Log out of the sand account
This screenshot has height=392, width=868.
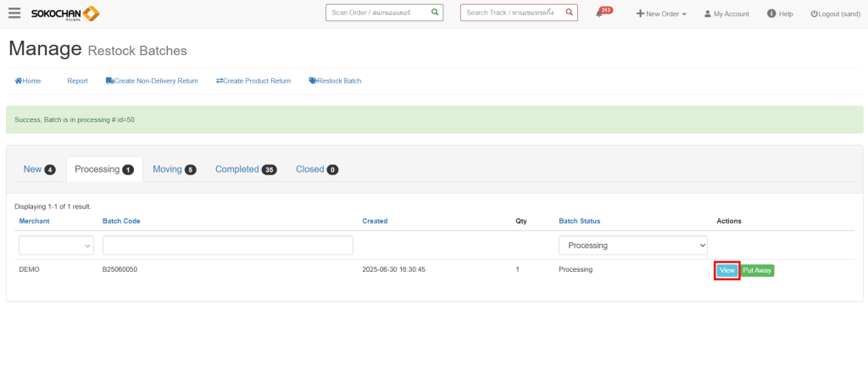[x=835, y=14]
